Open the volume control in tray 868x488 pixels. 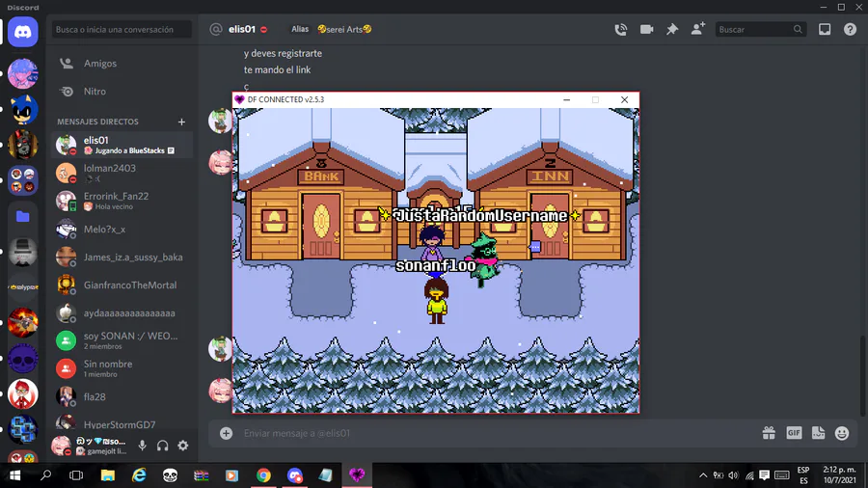(734, 475)
